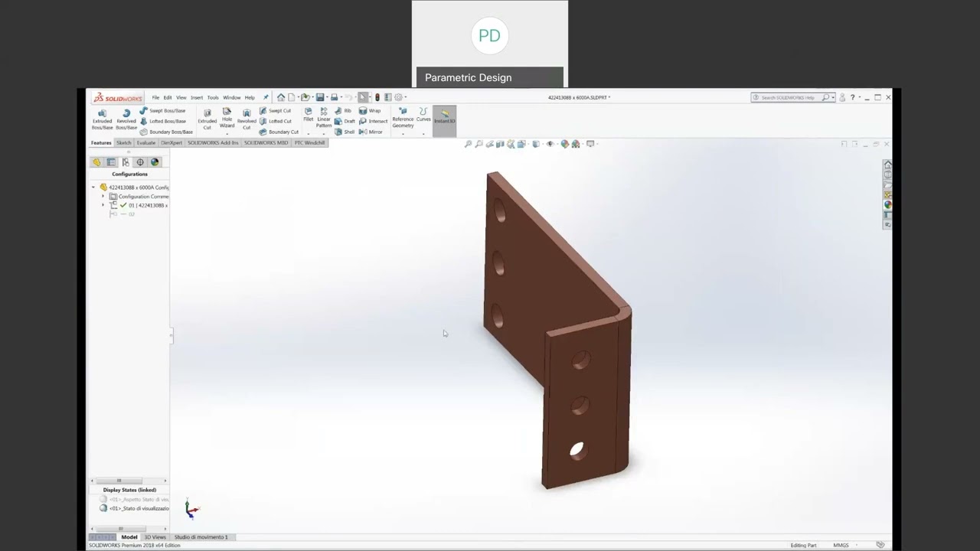Click the Swept Cut tool
Screen dimensions: 980x551
coord(276,111)
